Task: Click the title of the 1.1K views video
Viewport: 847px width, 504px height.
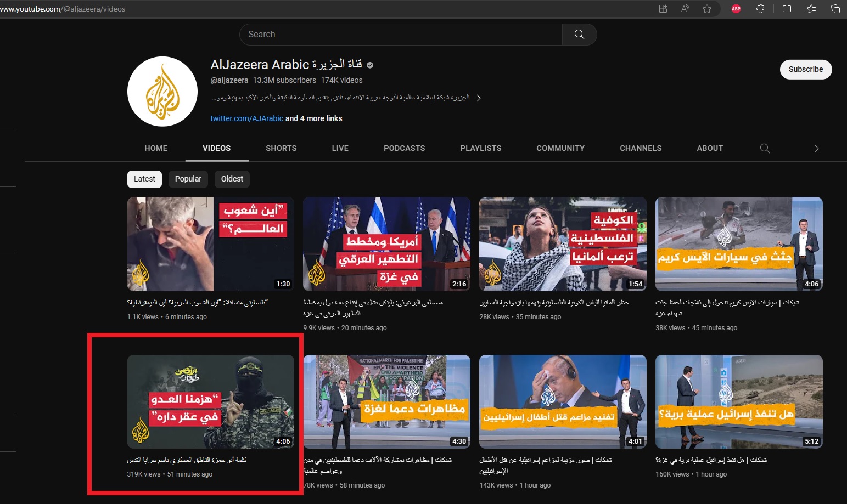Action: 198,303
